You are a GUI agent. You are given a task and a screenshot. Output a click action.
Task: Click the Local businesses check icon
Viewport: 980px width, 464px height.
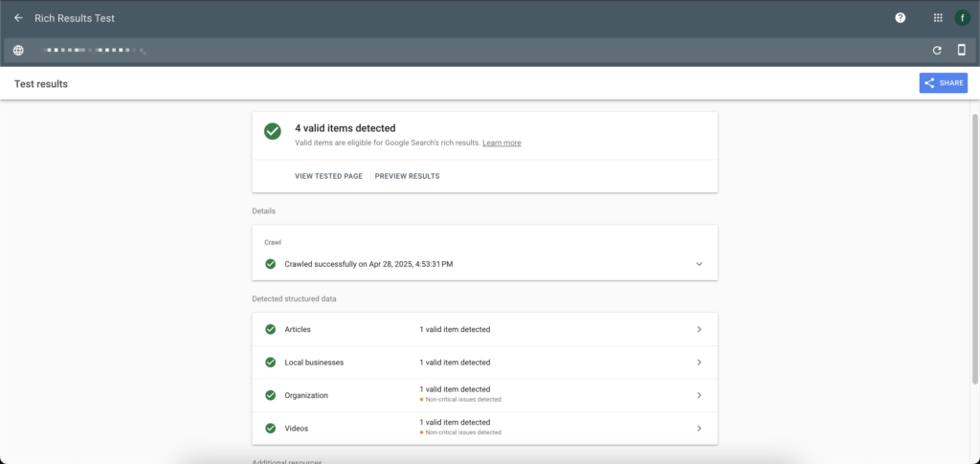pos(271,363)
